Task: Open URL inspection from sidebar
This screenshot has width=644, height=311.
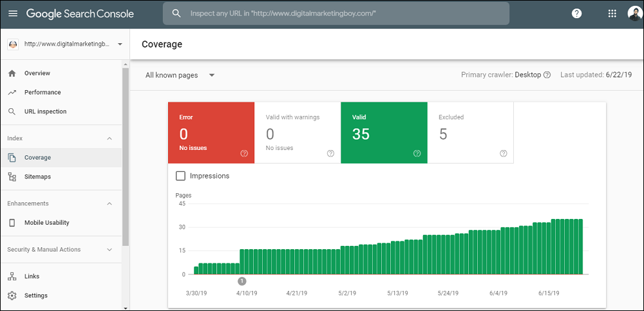Action: (x=61, y=112)
